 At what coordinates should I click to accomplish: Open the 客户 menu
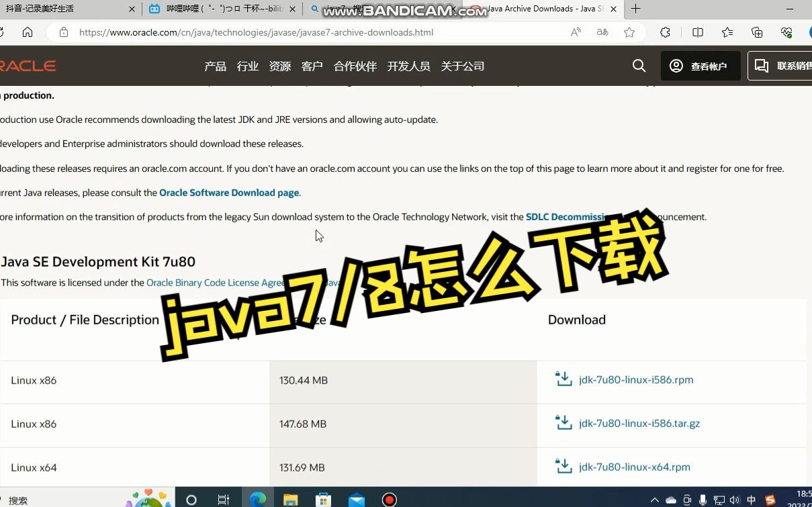point(312,66)
